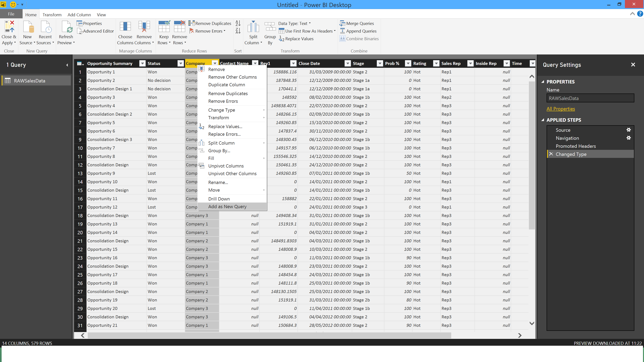Click the Close & Apply icon
Viewport: 644px width, 362px height.
pos(9,27)
